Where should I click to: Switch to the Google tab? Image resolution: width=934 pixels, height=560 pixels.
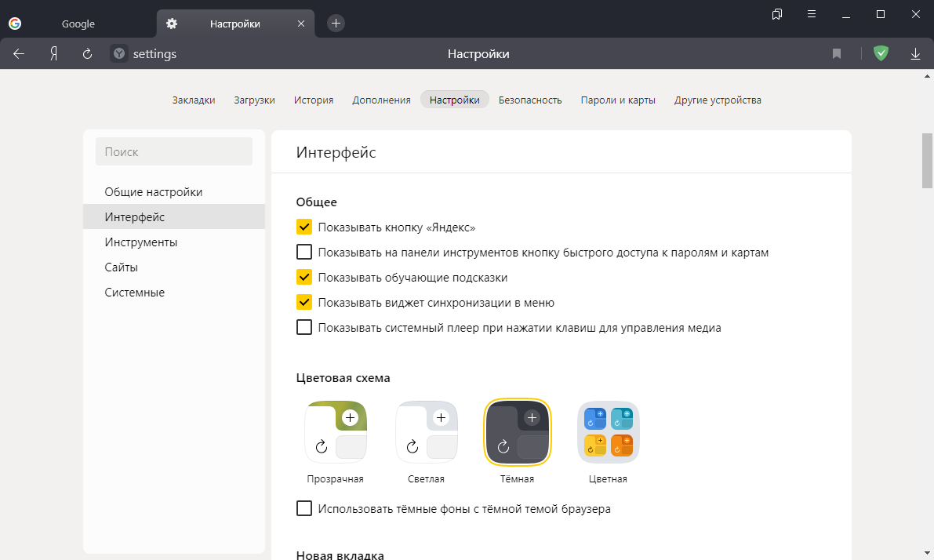(78, 24)
